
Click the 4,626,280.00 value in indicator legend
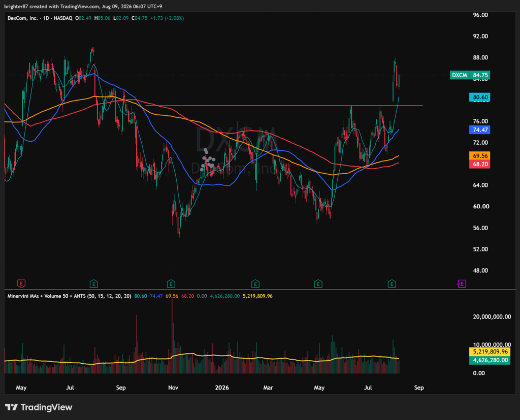pos(225,296)
